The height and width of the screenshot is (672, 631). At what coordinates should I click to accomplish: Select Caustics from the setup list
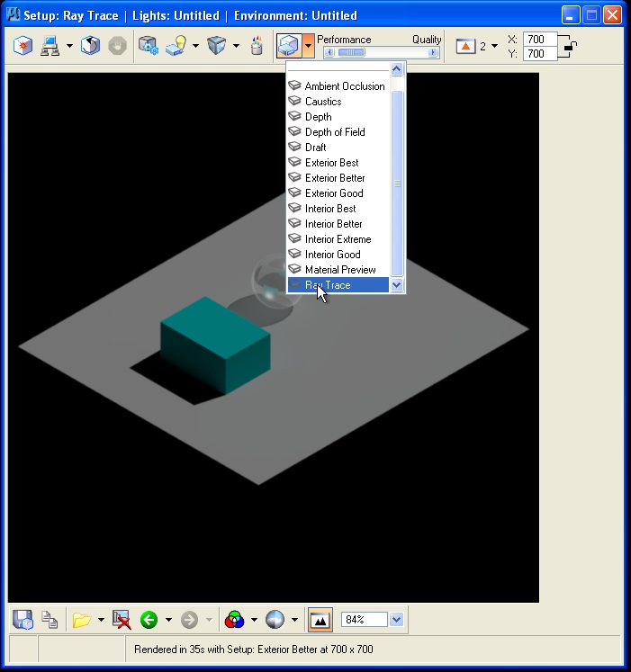pyautogui.click(x=338, y=102)
